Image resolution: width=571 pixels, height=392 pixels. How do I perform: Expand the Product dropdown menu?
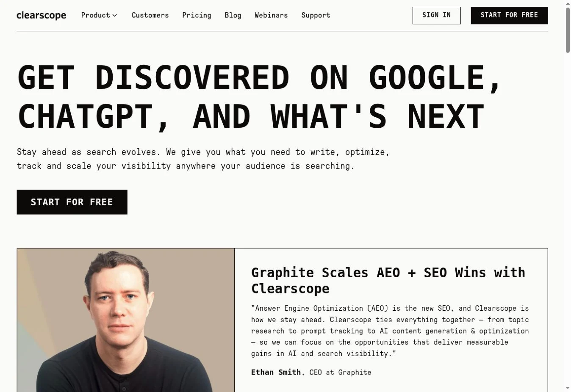tap(99, 15)
